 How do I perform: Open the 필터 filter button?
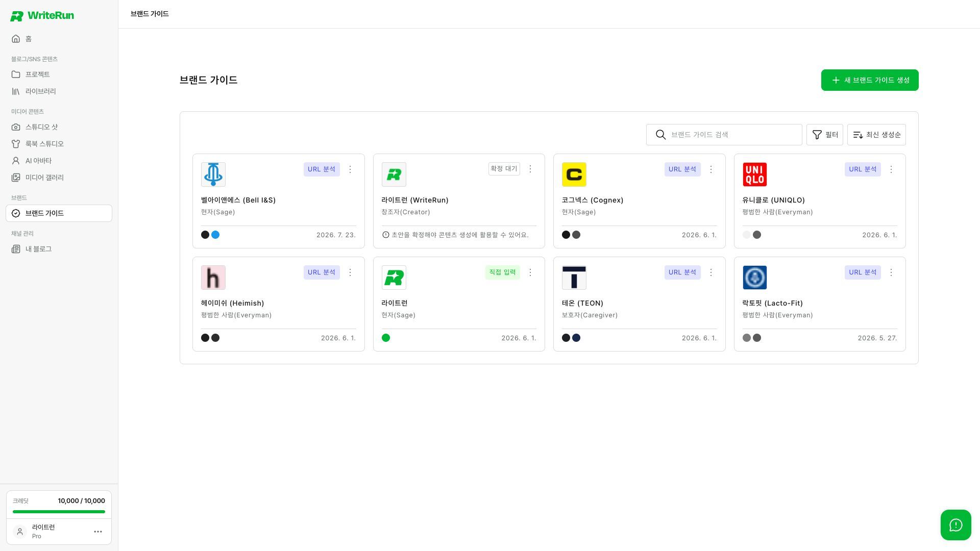[x=825, y=135]
